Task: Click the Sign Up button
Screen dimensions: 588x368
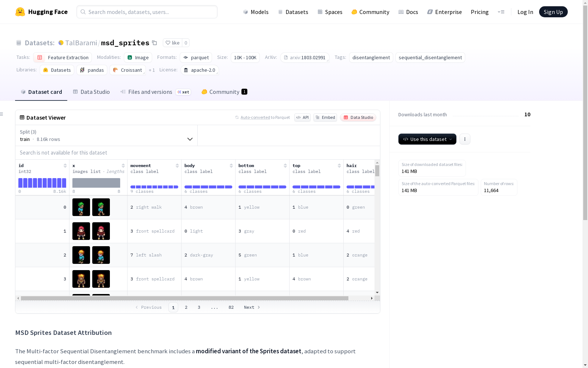Action: [x=553, y=12]
